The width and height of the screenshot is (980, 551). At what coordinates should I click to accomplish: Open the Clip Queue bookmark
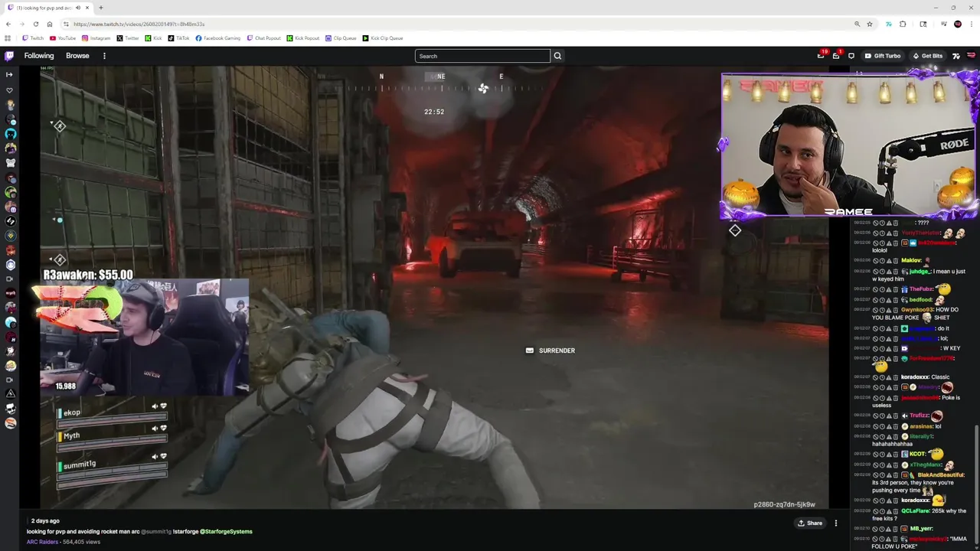click(x=341, y=38)
